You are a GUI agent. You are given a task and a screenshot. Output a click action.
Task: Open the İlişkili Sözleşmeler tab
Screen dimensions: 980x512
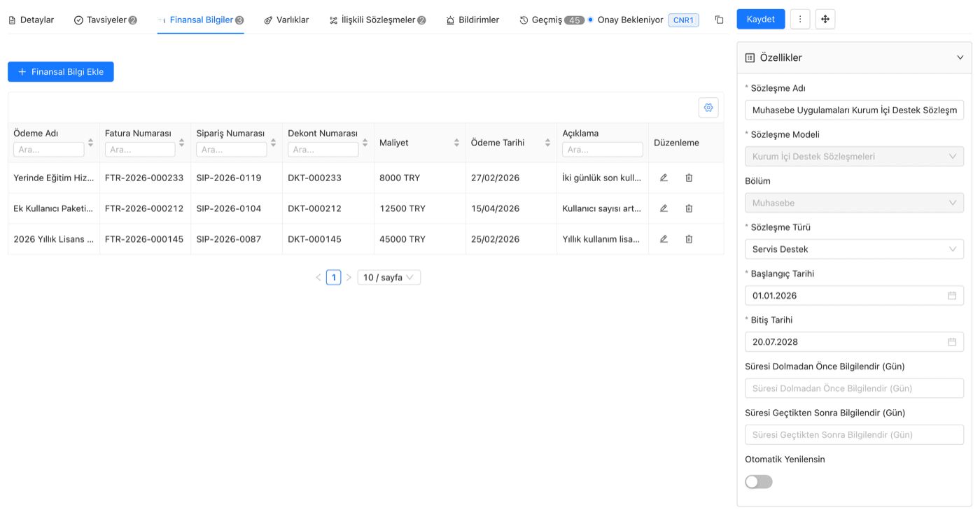377,20
